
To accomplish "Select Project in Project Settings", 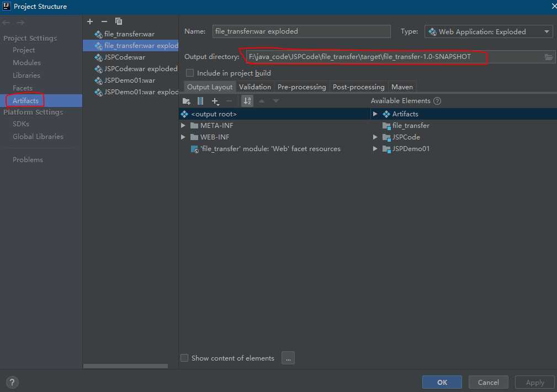I will [x=24, y=50].
